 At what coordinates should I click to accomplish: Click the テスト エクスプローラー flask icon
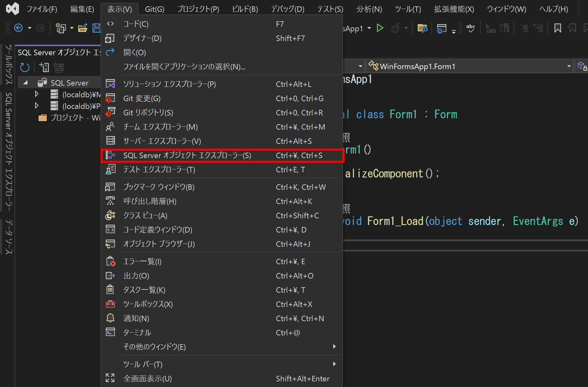tap(110, 169)
